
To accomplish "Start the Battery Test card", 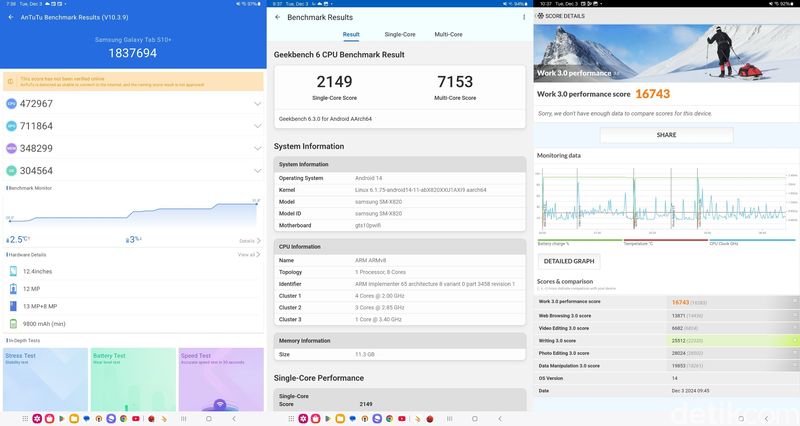I will (133, 380).
